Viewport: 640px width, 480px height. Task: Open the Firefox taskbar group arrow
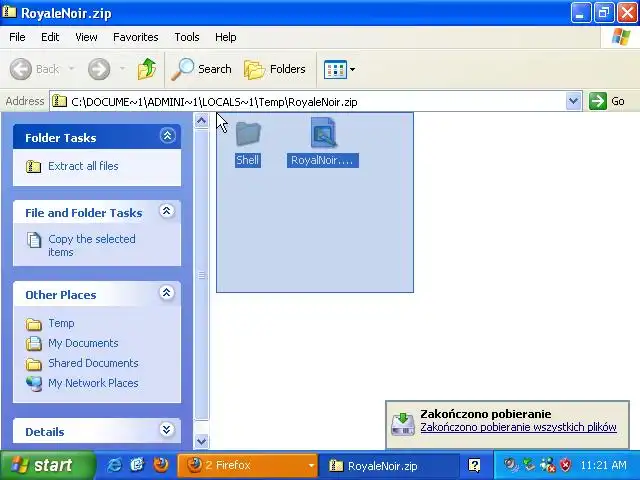coord(311,465)
